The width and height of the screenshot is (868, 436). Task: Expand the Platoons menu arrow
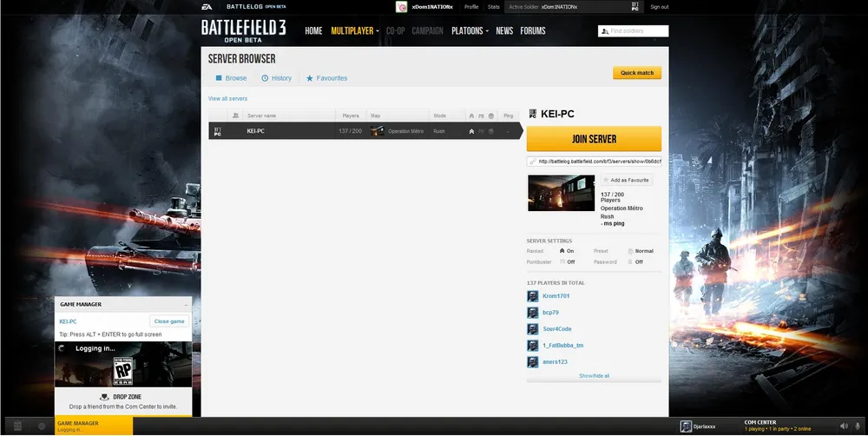point(487,31)
